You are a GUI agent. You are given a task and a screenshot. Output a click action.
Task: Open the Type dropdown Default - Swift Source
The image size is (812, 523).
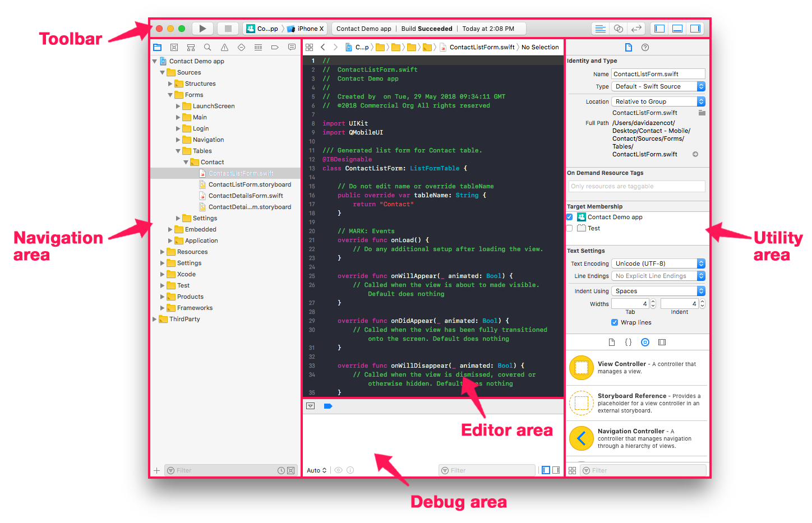pyautogui.click(x=658, y=86)
